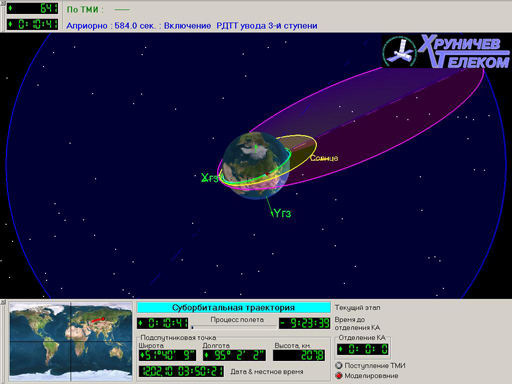Click the Долгота longitude readout
Screen dimensions: 512x384
[234, 355]
